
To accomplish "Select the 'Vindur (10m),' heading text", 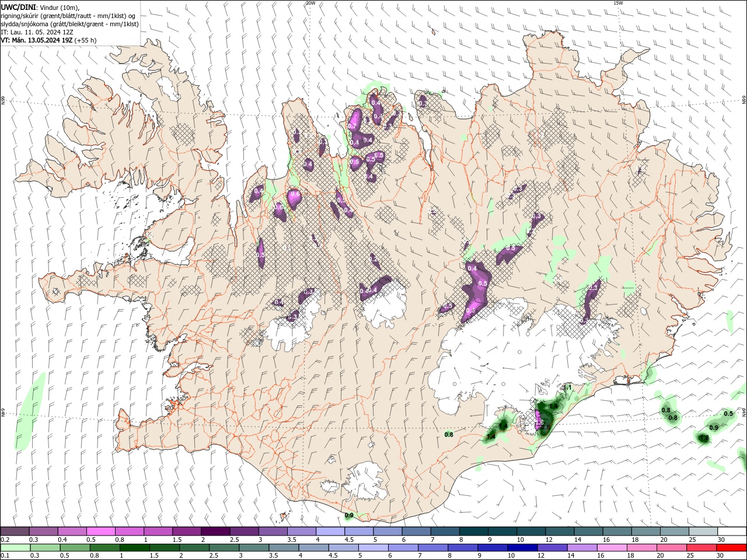I will click(60, 7).
